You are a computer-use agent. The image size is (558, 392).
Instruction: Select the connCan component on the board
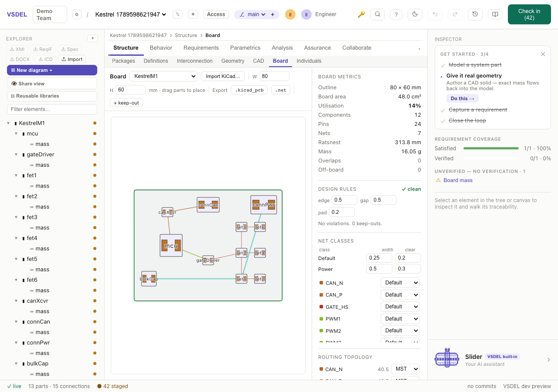pos(208,205)
